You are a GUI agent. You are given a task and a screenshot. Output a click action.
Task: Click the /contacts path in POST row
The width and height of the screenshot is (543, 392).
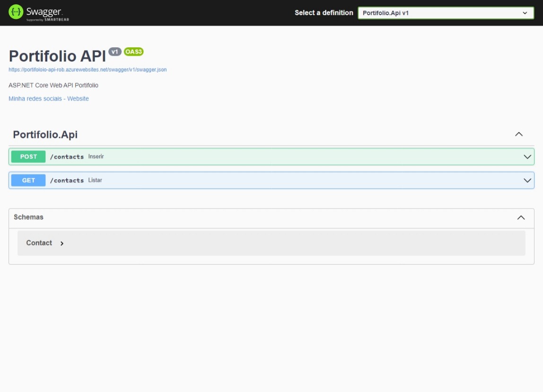pos(67,157)
